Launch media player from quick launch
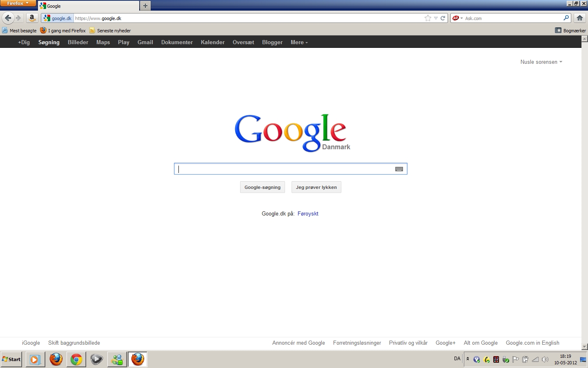Screen dimensions: 588x368 click(x=35, y=359)
